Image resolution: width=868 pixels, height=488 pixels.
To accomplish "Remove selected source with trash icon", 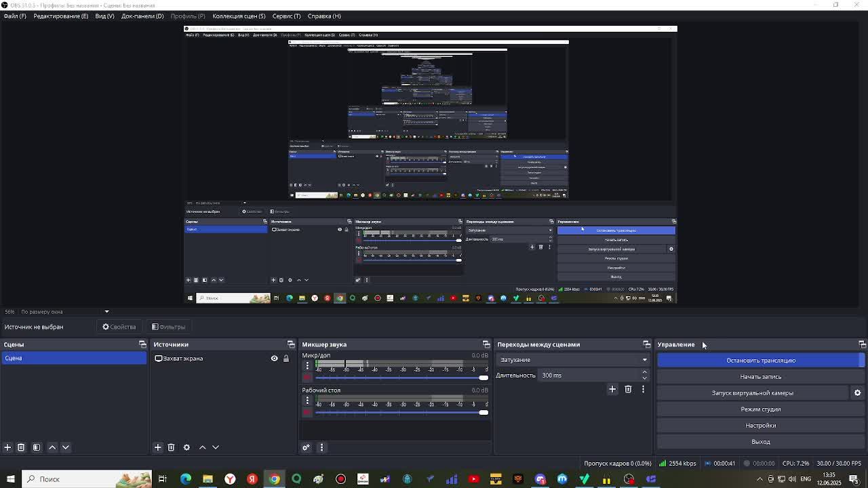I will 171,447.
